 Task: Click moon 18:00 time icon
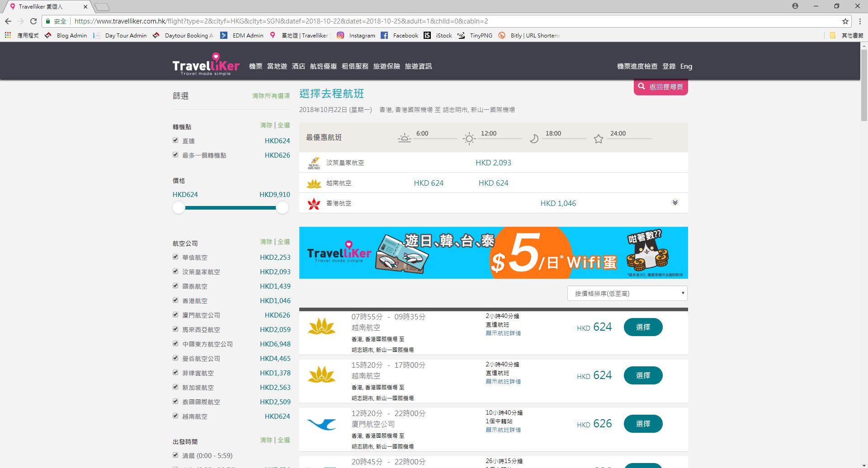(534, 139)
